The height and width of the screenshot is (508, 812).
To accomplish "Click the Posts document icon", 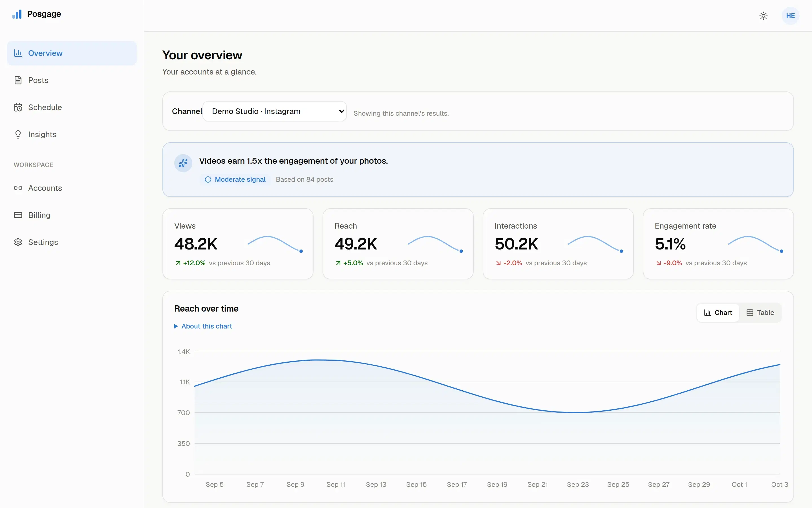I will coord(18,80).
